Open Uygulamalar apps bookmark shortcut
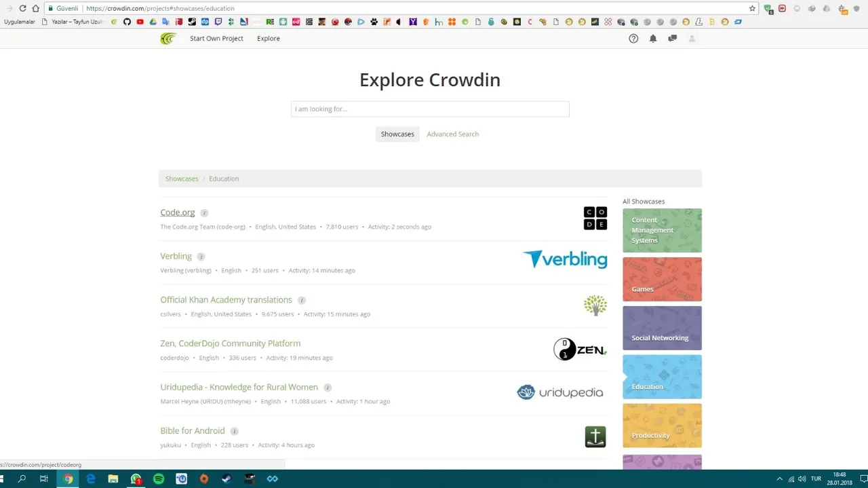The image size is (868, 488). pos(19,22)
